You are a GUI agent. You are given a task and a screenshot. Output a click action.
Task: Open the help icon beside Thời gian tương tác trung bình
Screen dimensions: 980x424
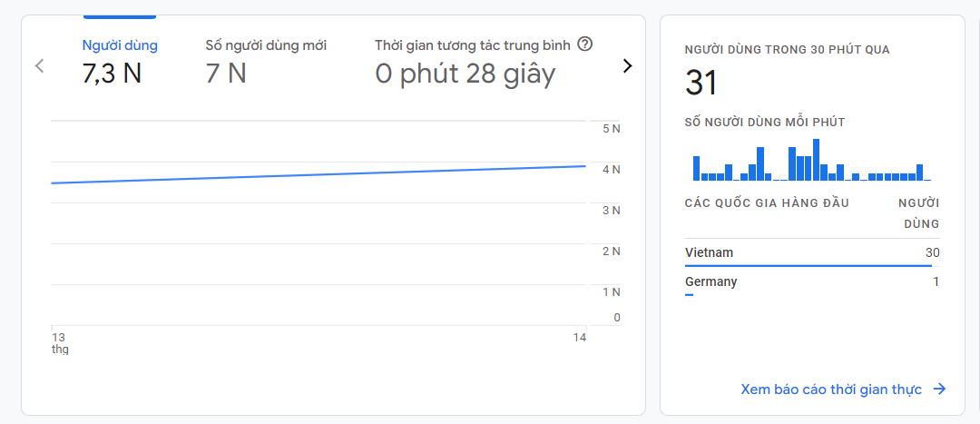585,44
